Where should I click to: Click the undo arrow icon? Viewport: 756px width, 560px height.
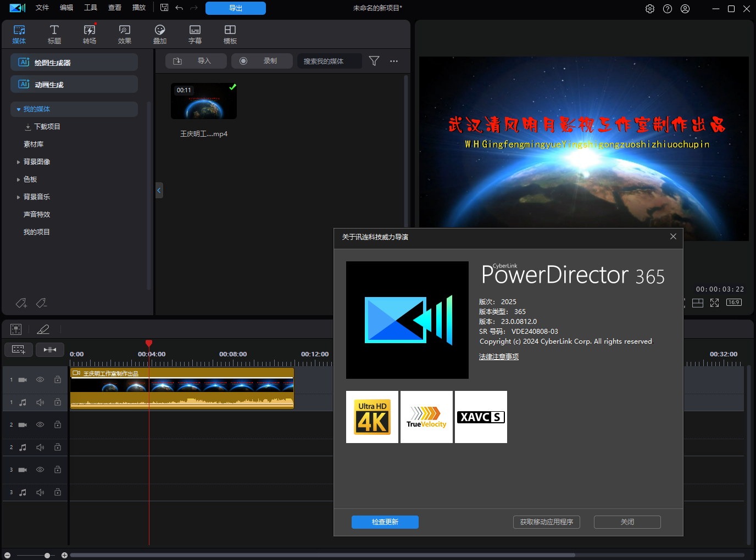[x=179, y=8]
